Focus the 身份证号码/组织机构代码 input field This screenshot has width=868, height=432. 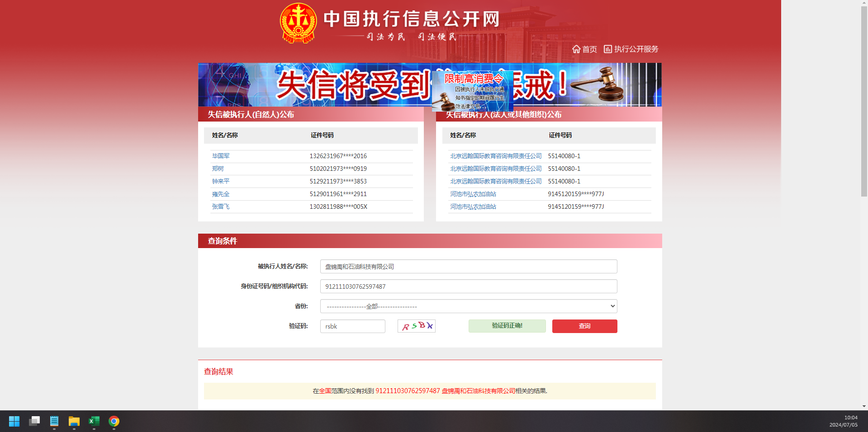click(469, 286)
